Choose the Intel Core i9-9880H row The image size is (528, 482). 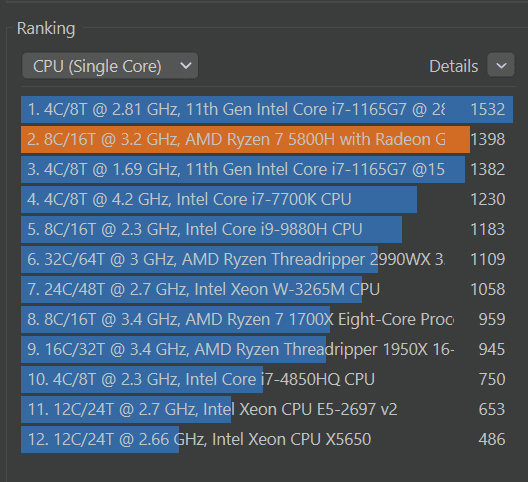point(267,229)
